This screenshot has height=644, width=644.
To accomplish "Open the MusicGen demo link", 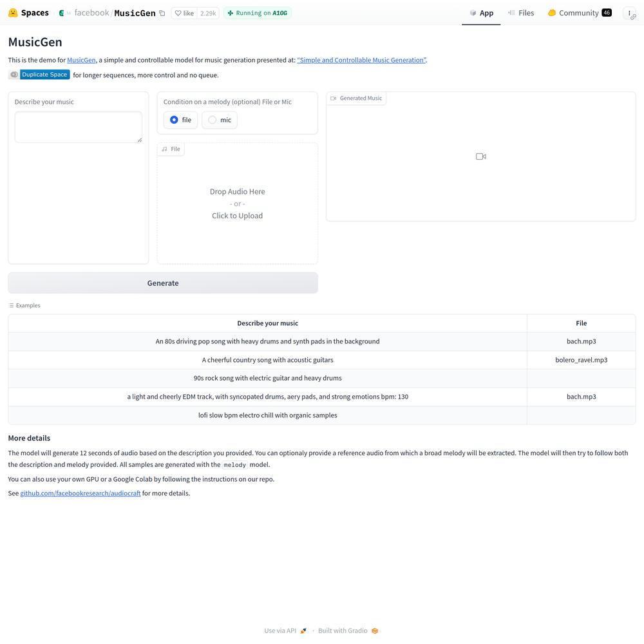I will tap(81, 60).
